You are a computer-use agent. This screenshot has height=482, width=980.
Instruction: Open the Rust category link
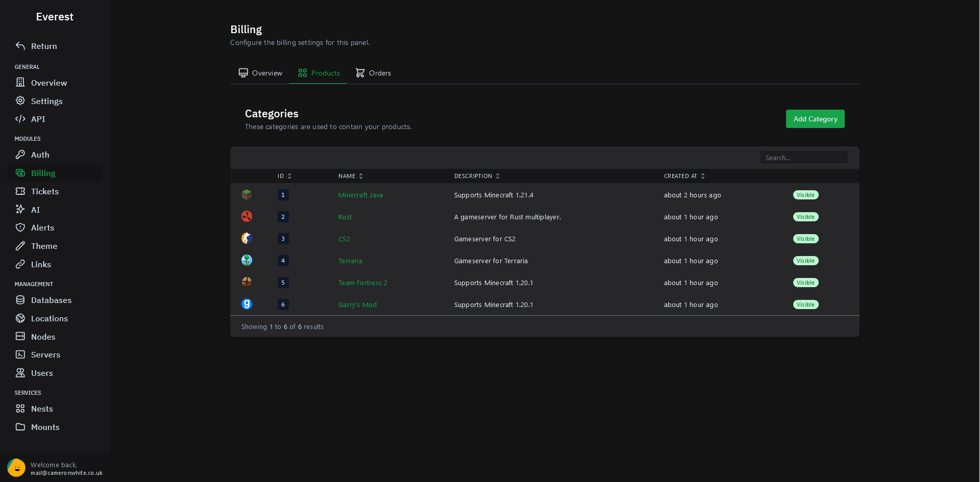coord(345,217)
